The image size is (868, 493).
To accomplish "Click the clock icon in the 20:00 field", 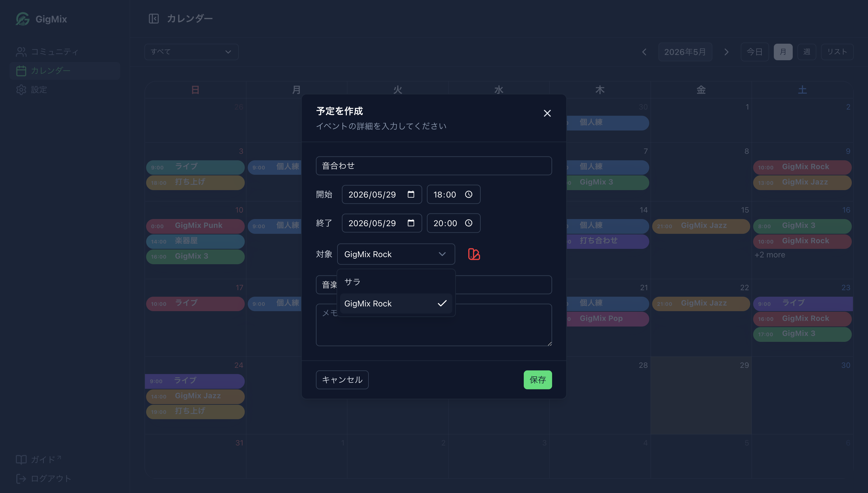I will pos(469,223).
